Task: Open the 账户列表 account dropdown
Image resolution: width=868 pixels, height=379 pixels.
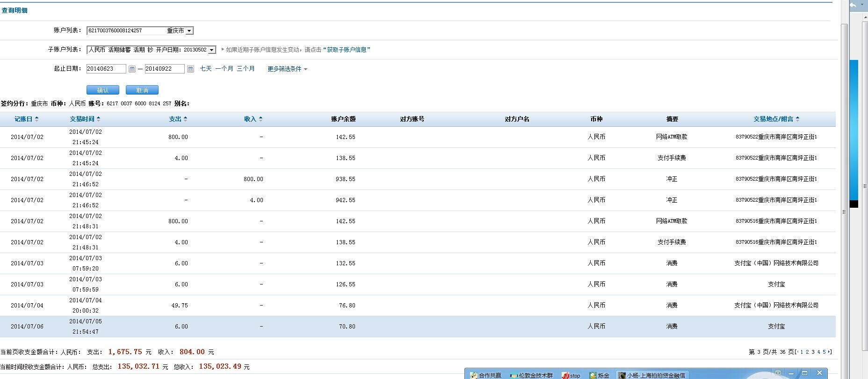Action: click(189, 31)
